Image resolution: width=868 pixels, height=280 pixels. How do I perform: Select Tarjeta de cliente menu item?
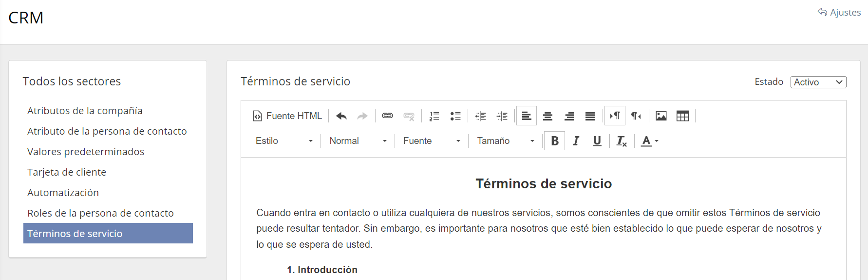pos(67,172)
